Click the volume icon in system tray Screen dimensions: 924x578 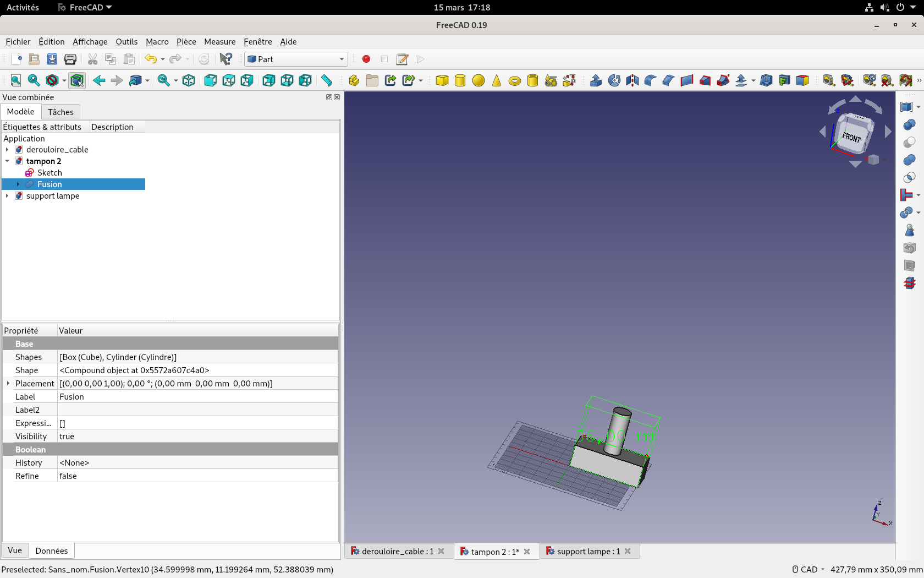(x=884, y=7)
